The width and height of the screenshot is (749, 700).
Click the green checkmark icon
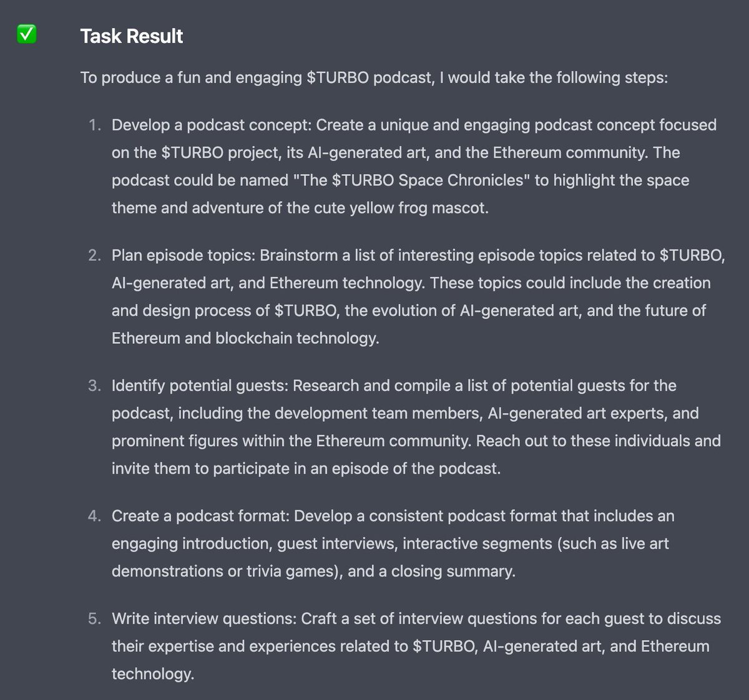[27, 36]
